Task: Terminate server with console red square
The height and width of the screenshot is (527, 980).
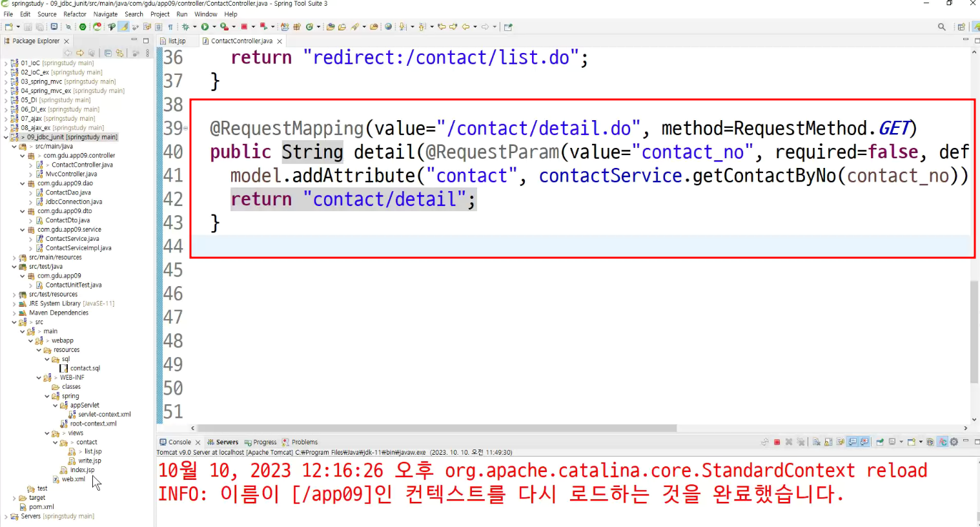Action: pyautogui.click(x=777, y=442)
